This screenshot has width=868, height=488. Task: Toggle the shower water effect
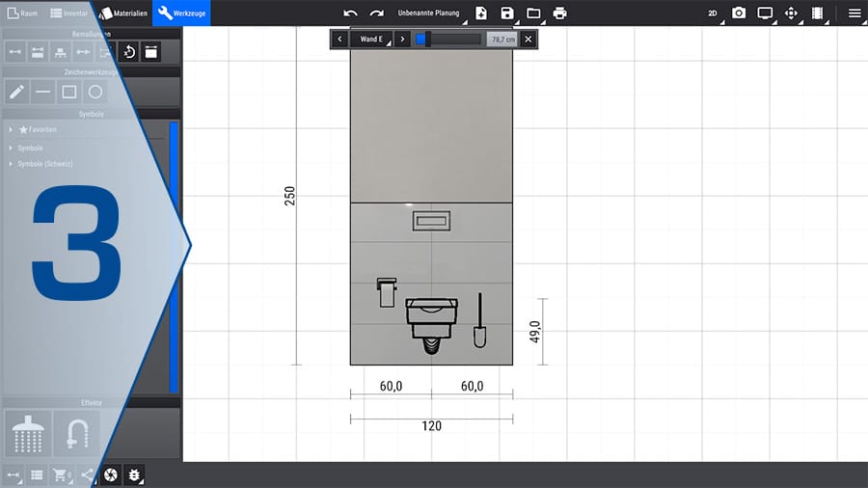[x=27, y=433]
